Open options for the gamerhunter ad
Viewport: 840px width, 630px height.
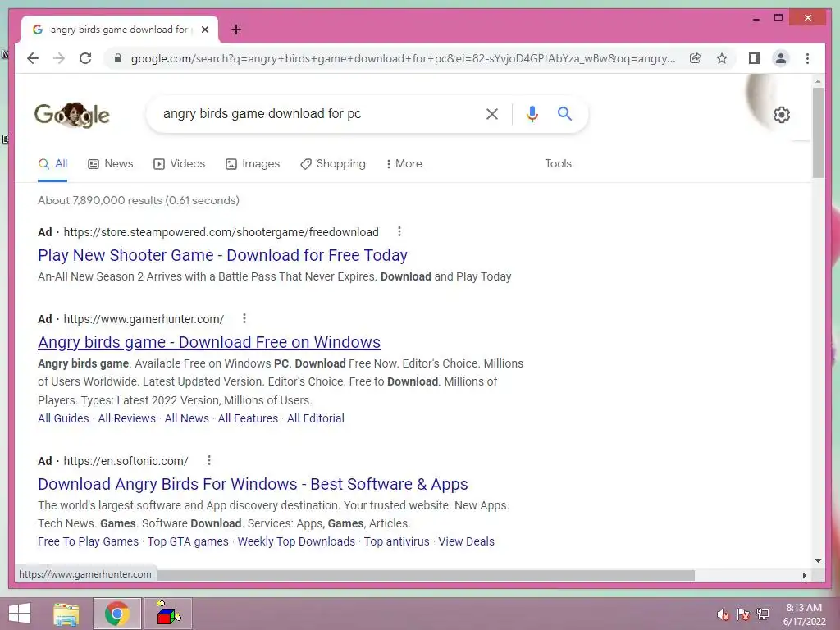point(244,318)
